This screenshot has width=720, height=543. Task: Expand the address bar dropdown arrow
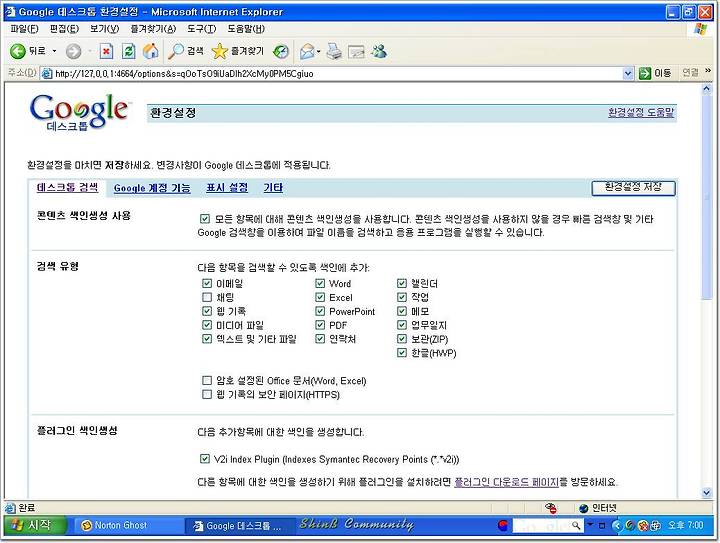(628, 73)
